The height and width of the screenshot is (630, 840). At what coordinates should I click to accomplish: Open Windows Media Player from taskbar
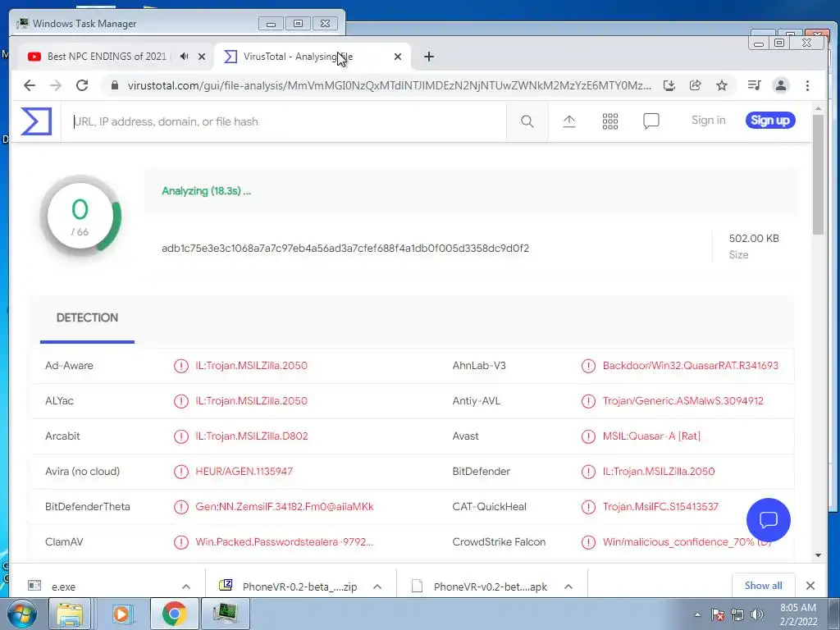click(121, 614)
